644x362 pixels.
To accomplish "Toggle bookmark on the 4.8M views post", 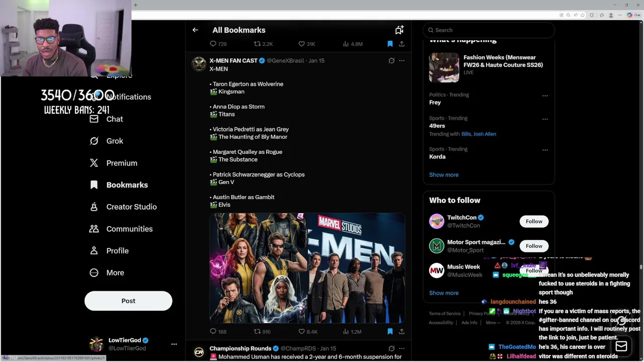I will click(x=390, y=44).
